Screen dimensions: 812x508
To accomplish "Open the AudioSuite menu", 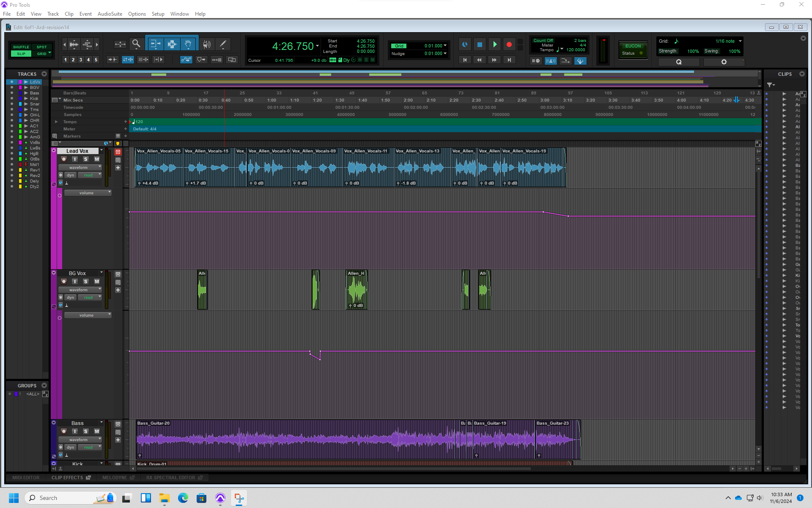I will tap(110, 14).
